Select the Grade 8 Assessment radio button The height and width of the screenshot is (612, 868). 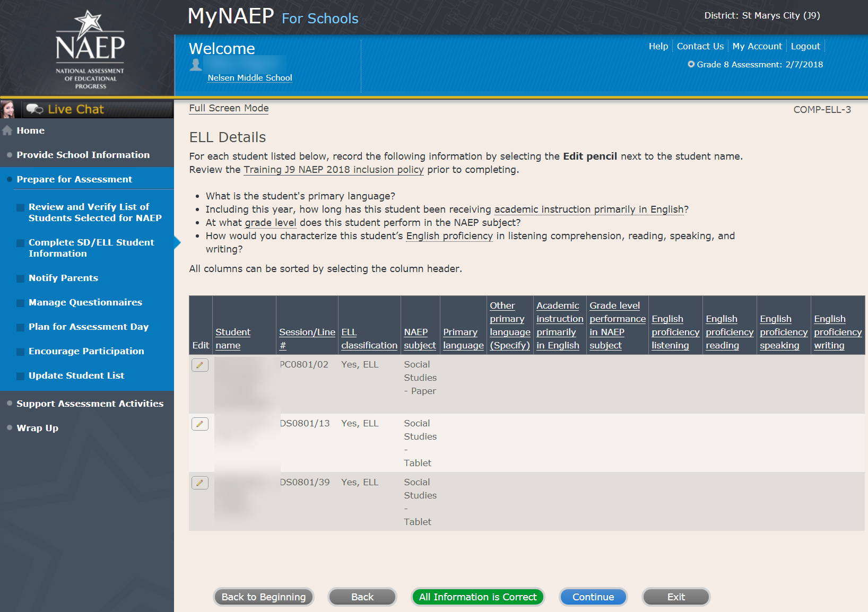(691, 64)
